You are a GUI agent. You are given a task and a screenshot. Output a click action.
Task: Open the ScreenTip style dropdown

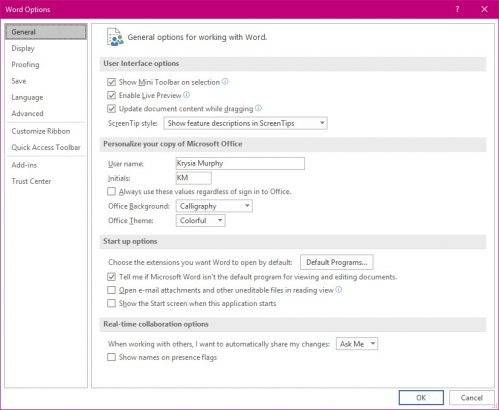(245, 123)
